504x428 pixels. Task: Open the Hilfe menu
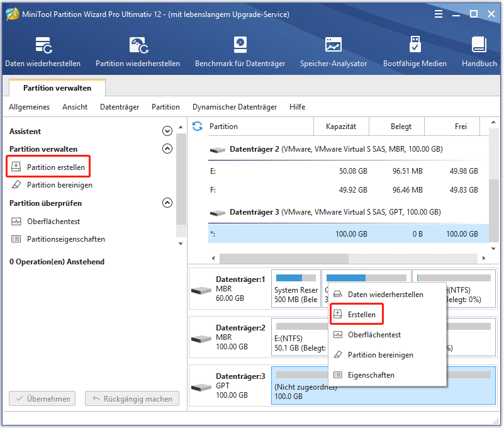pyautogui.click(x=298, y=107)
